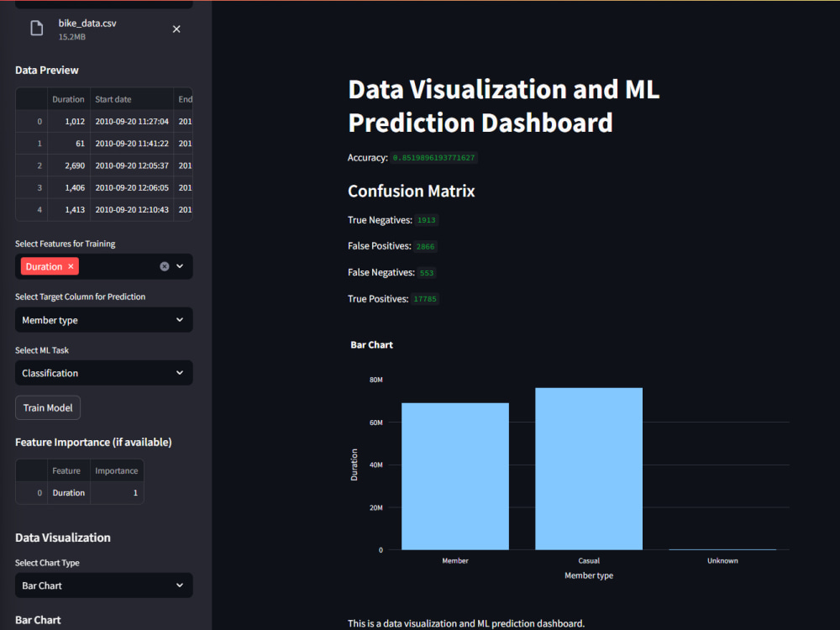
Task: Select the 2010-09-20 12:05:37 cell
Action: 132,165
